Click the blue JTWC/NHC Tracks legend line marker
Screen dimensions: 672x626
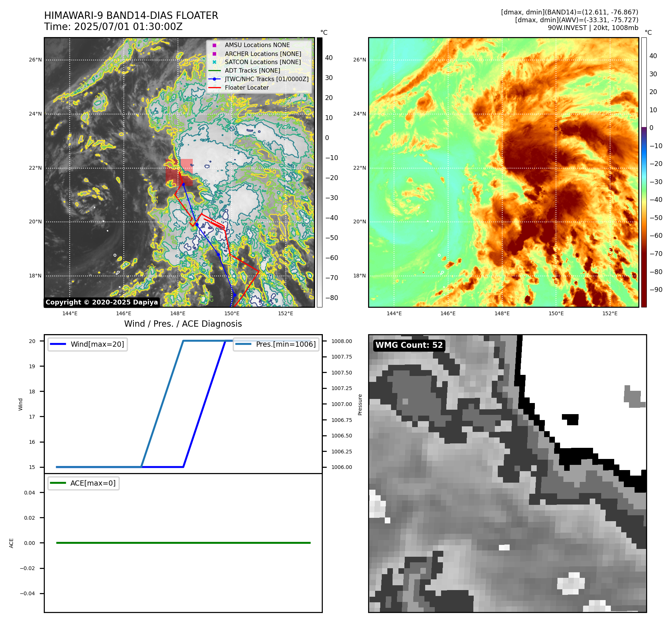[x=214, y=79]
